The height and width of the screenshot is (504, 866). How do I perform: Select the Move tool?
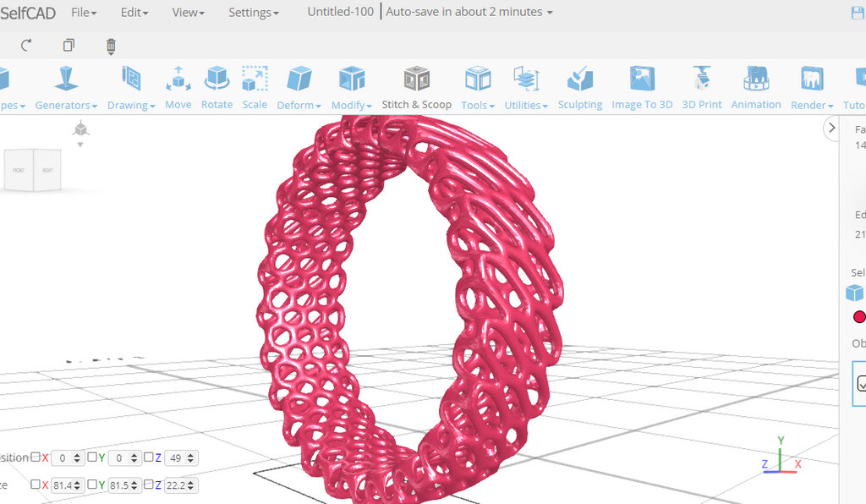(x=178, y=85)
